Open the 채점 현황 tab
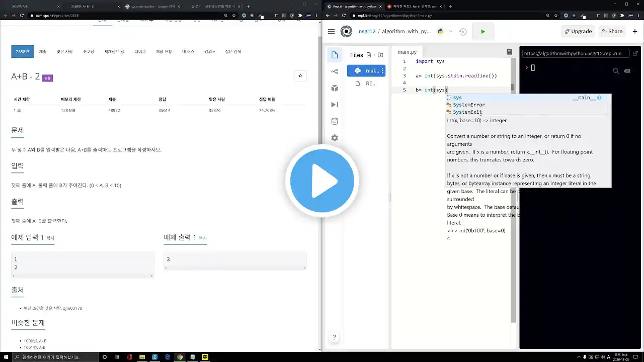The image size is (644, 362). (x=164, y=51)
